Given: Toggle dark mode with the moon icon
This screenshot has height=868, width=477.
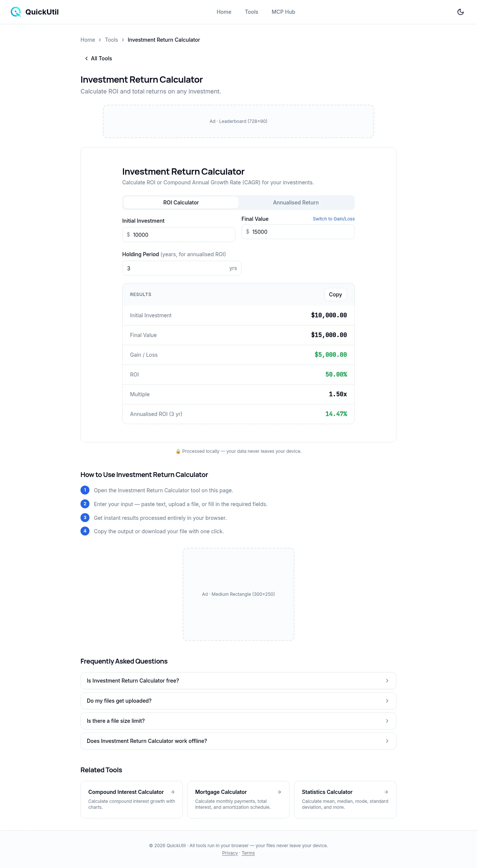Looking at the screenshot, I should [x=461, y=12].
